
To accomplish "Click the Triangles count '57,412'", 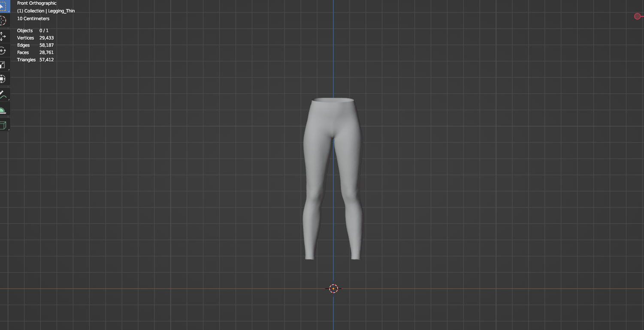I will click(46, 60).
